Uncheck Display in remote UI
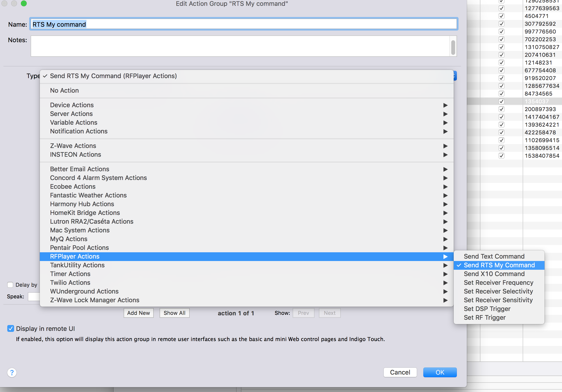Viewport: 562px width, 392px height. tap(10, 328)
